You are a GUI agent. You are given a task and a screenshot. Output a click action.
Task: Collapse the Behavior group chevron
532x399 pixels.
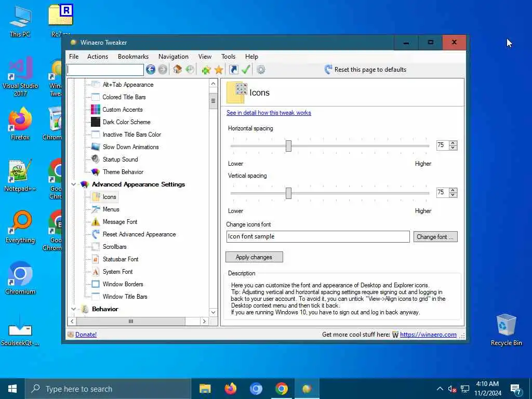74,309
